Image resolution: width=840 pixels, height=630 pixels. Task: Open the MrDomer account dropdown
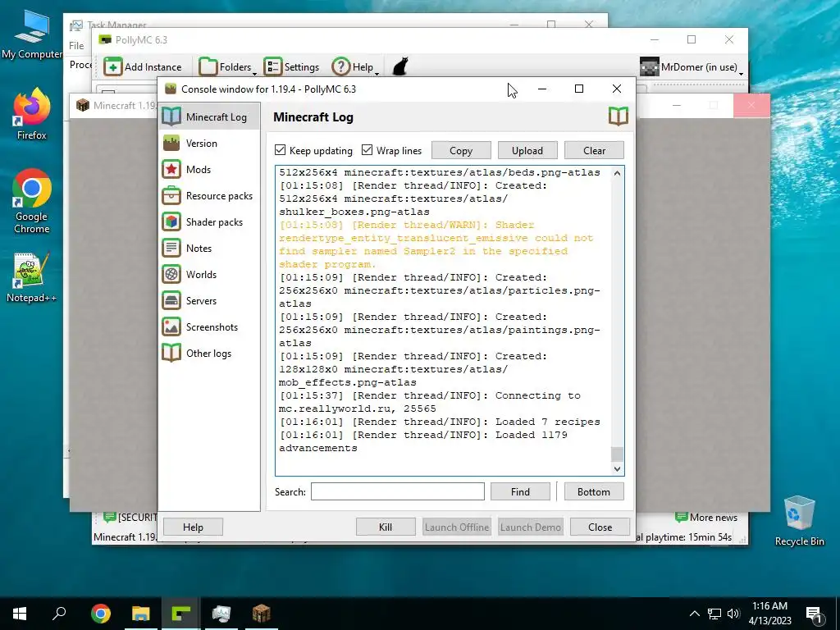692,67
